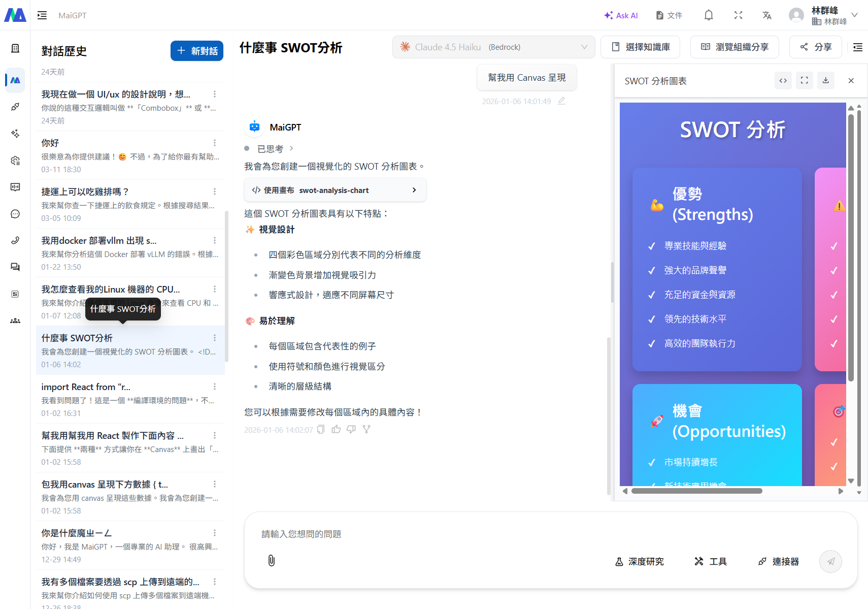Image resolution: width=868 pixels, height=609 pixels.
Task: Open the Claude 4.5 Haiku model dropdown
Action: click(493, 47)
